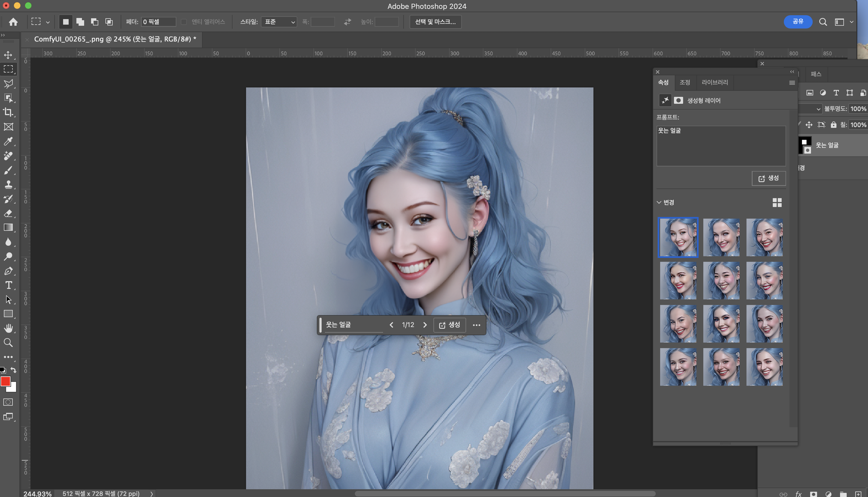The width and height of the screenshot is (868, 497).
Task: Click 생성 button in properties panel
Action: (x=768, y=178)
